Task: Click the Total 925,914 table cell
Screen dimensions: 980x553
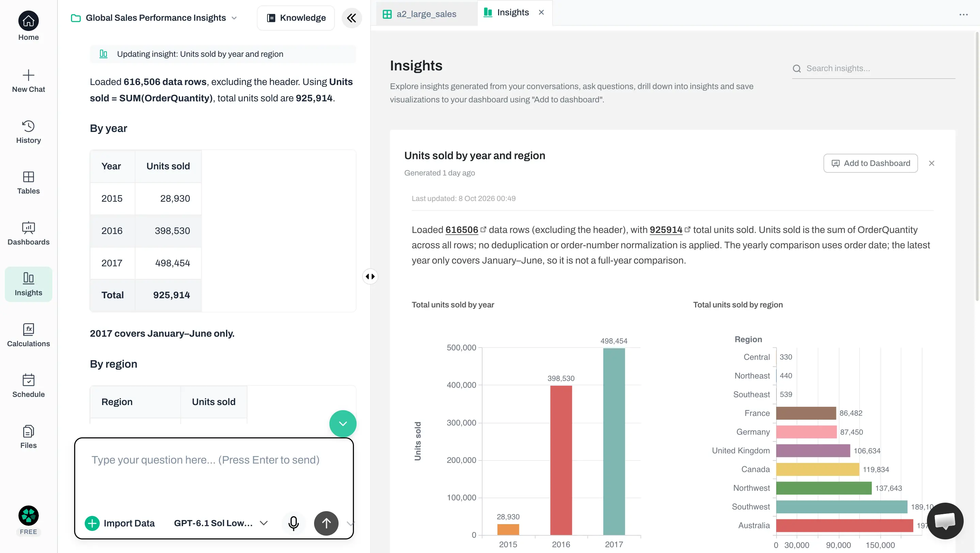Action: [x=168, y=295]
